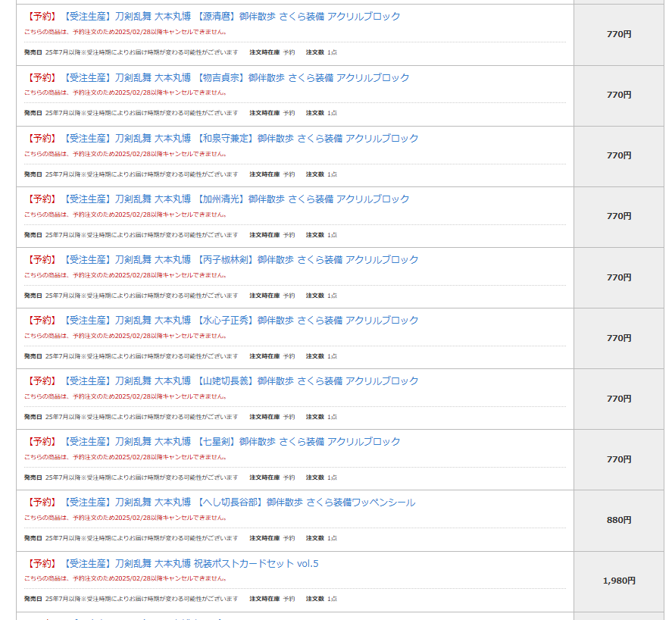
Task: Click the cancellation notice under 源清麿 item
Action: pyautogui.click(x=126, y=32)
